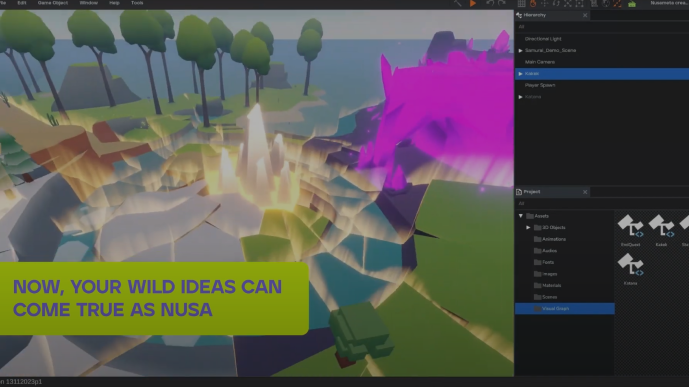Start the scene with the orange Play button

click(473, 4)
